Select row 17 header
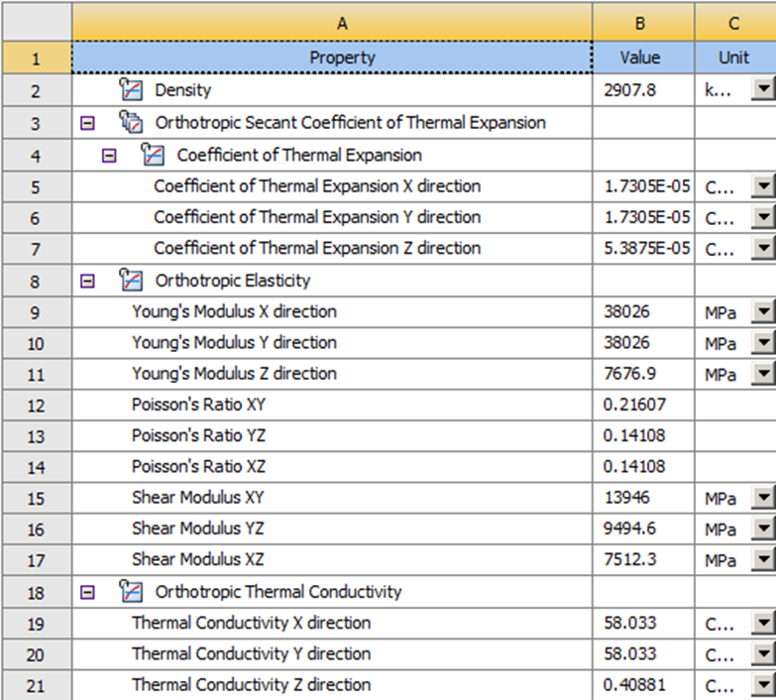 (x=36, y=560)
